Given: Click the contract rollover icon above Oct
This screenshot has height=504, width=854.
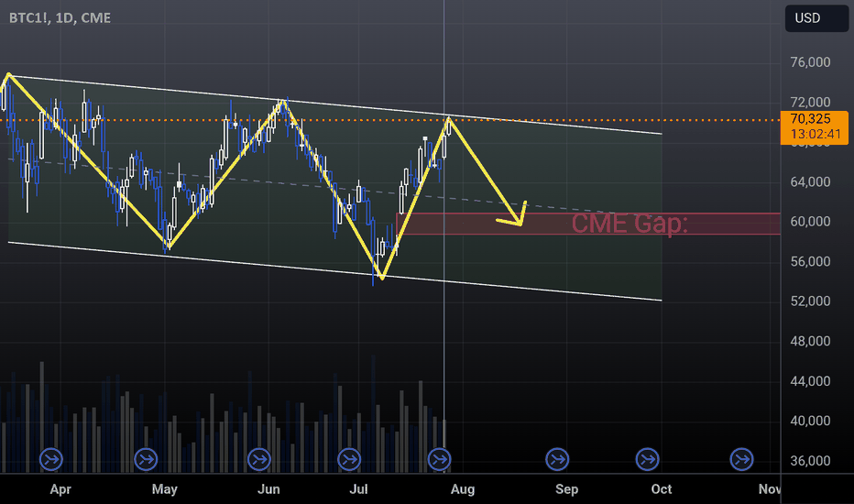Looking at the screenshot, I should (x=648, y=460).
